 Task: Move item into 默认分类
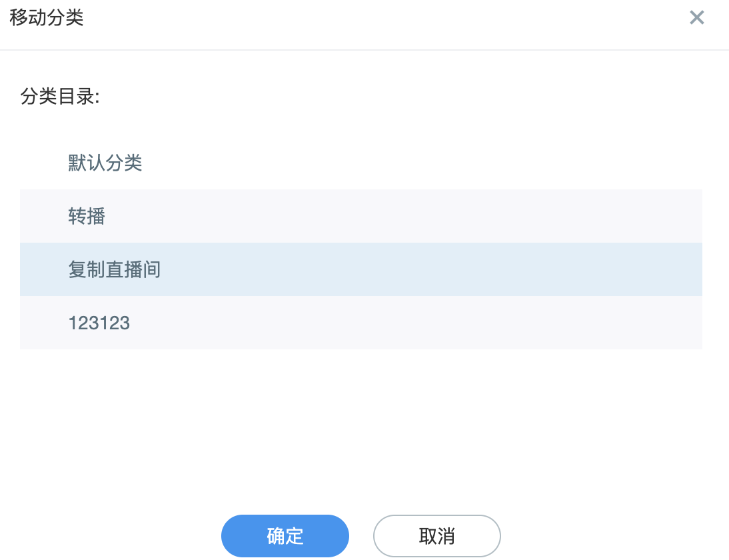pyautogui.click(x=361, y=163)
